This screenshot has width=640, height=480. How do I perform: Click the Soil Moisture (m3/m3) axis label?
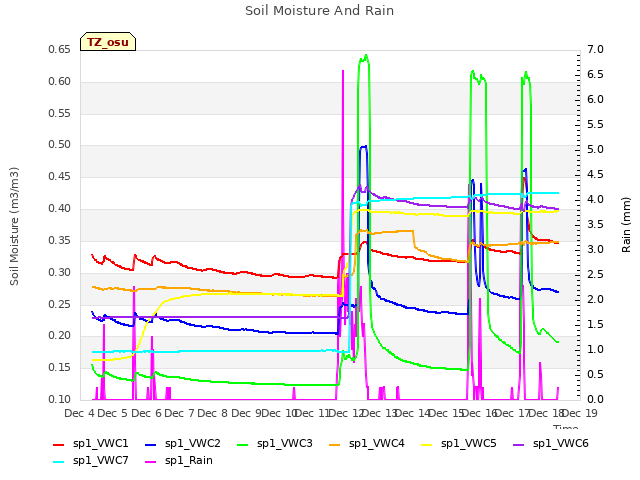[14, 226]
